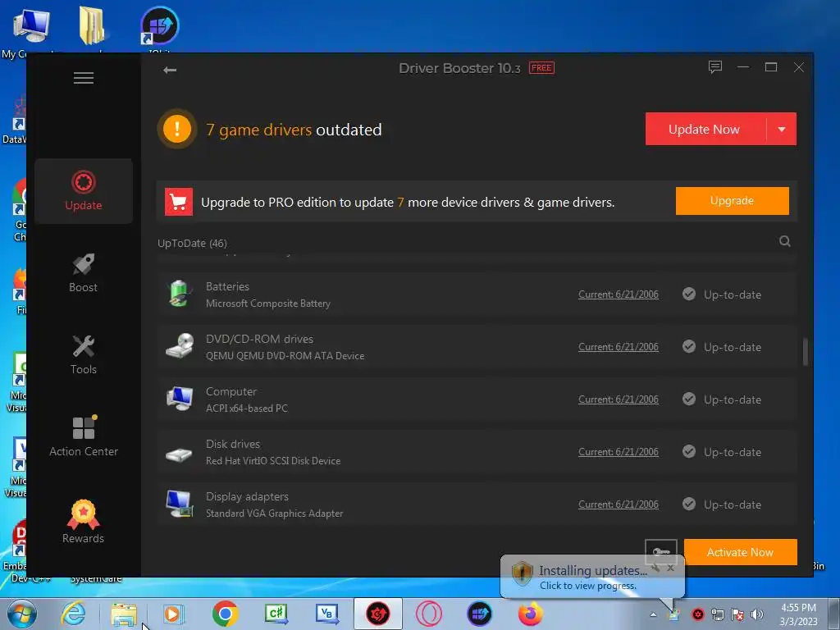The height and width of the screenshot is (630, 840).
Task: Click the shopping cart icon in upgrade banner
Action: [178, 202]
